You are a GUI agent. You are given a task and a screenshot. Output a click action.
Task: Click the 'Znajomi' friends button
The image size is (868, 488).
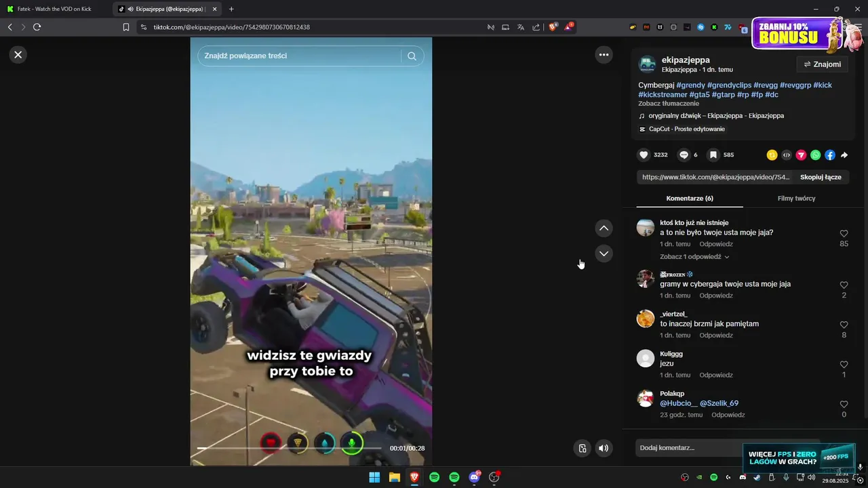822,64
